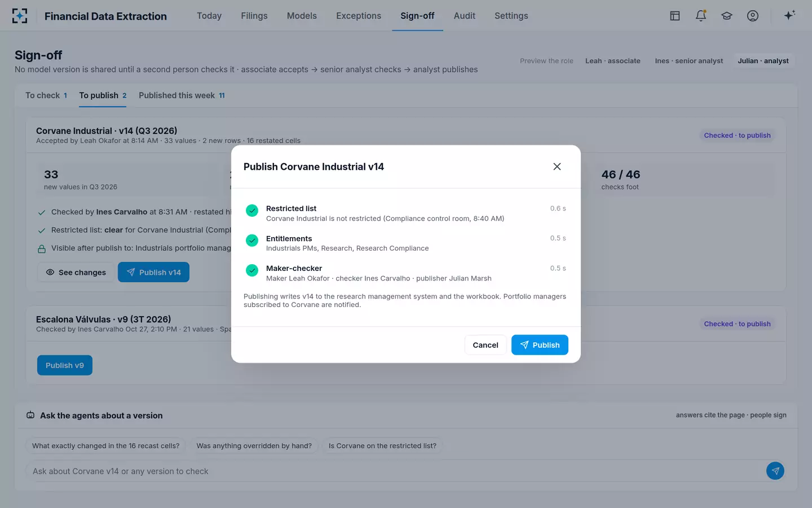The height and width of the screenshot is (508, 812).
Task: Open the AI sparkle assistant icon
Action: (x=789, y=15)
